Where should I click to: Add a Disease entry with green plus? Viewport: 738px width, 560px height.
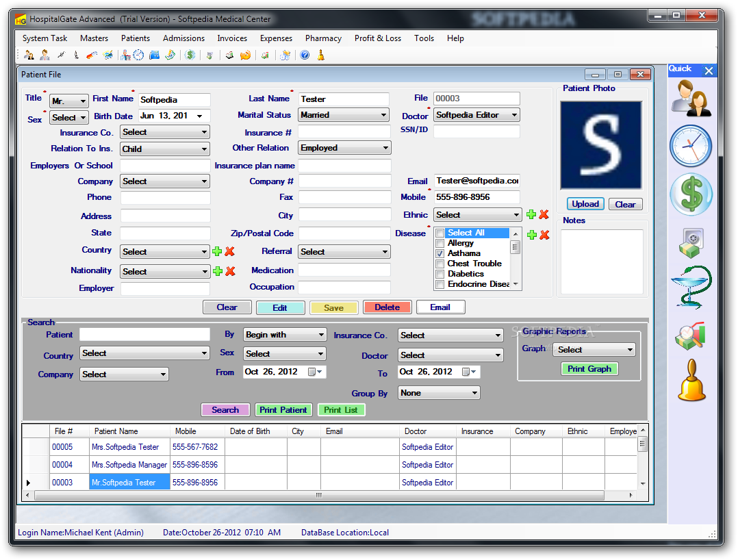pyautogui.click(x=532, y=235)
